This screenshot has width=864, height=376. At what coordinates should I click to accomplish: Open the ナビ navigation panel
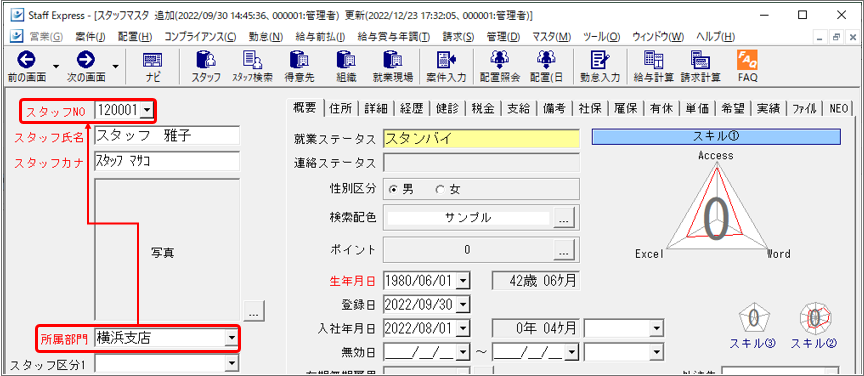click(x=153, y=67)
